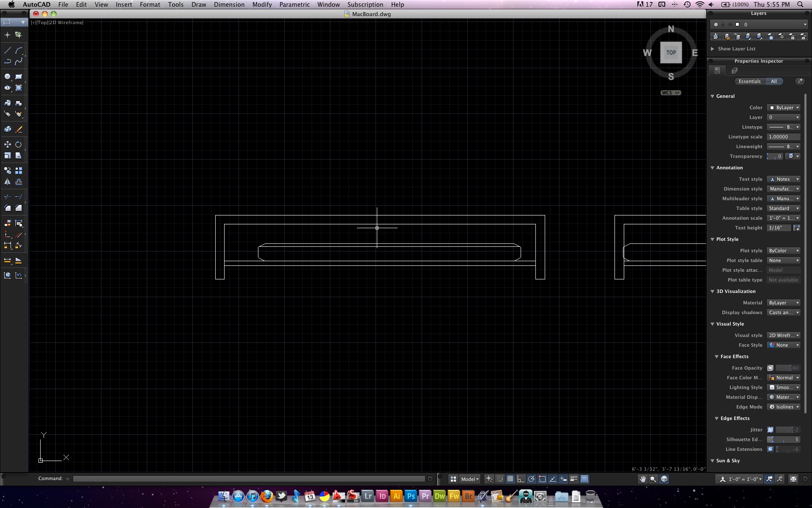
Task: Edit the Linetype scale field
Action: tap(784, 137)
